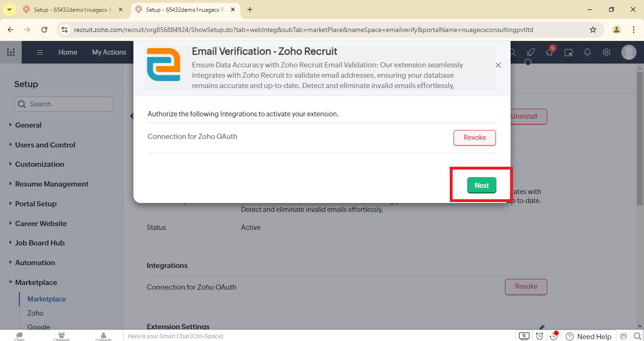Viewport: 644px width, 341px height.
Task: Revoke Zoho OAuth connection in the dialog
Action: click(x=475, y=138)
